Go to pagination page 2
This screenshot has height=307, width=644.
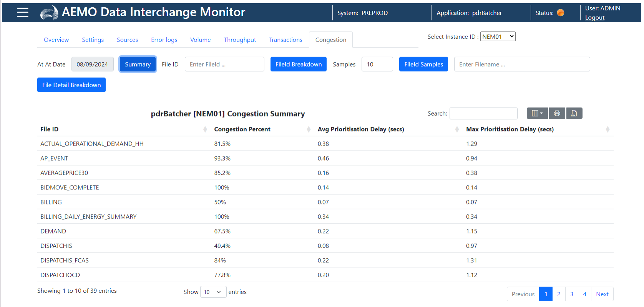[559, 294]
